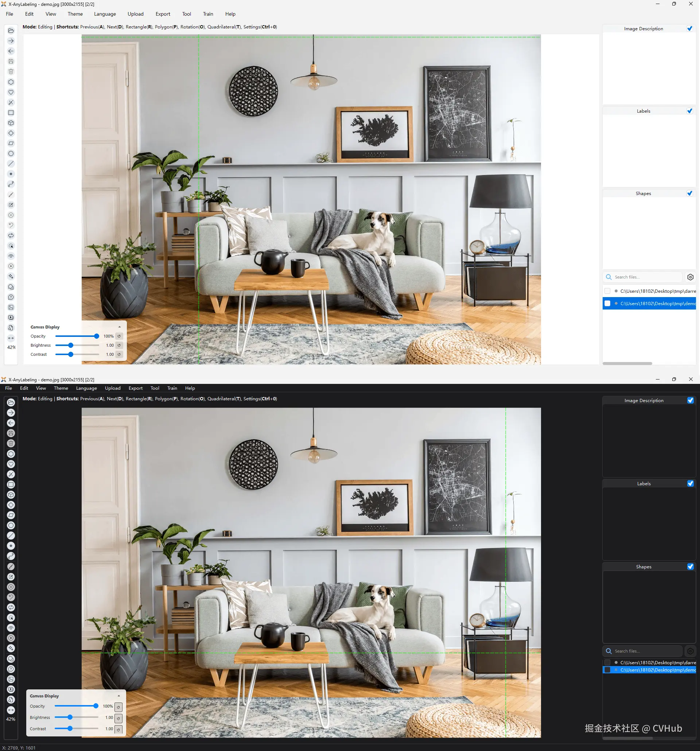Select the rotated diamond tool in the light window
Viewport: 700px width, 751px height.
click(11, 133)
